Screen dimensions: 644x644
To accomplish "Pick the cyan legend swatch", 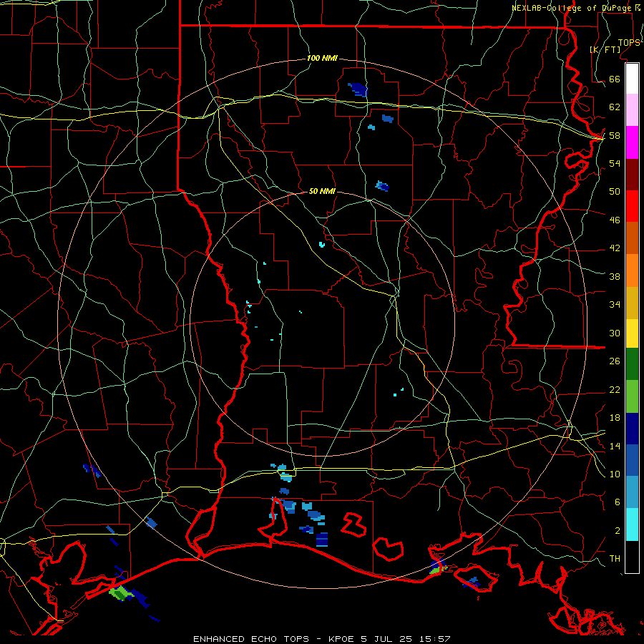I will click(632, 525).
